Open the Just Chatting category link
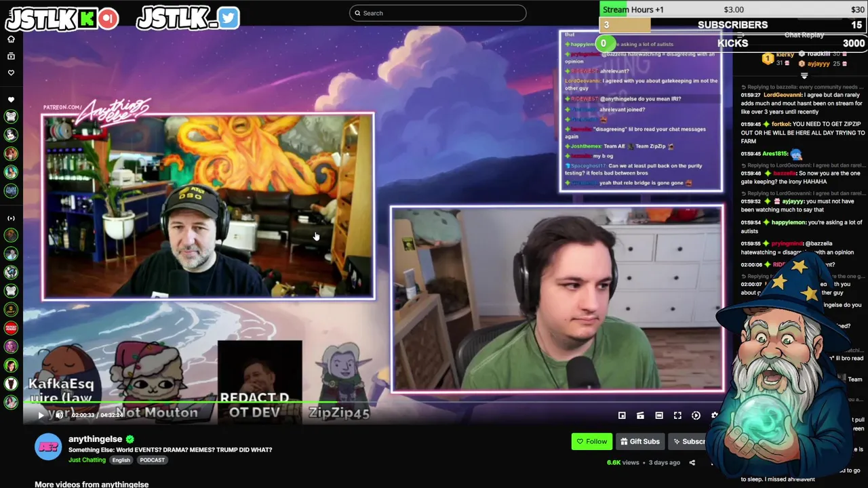 pyautogui.click(x=87, y=460)
